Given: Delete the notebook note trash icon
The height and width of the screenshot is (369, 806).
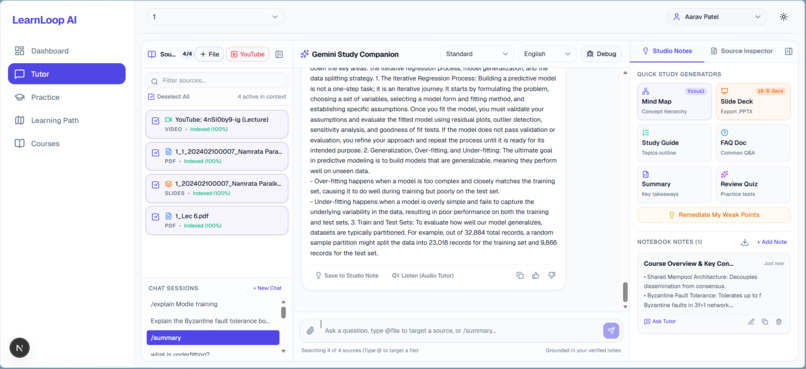Looking at the screenshot, I should click(779, 322).
